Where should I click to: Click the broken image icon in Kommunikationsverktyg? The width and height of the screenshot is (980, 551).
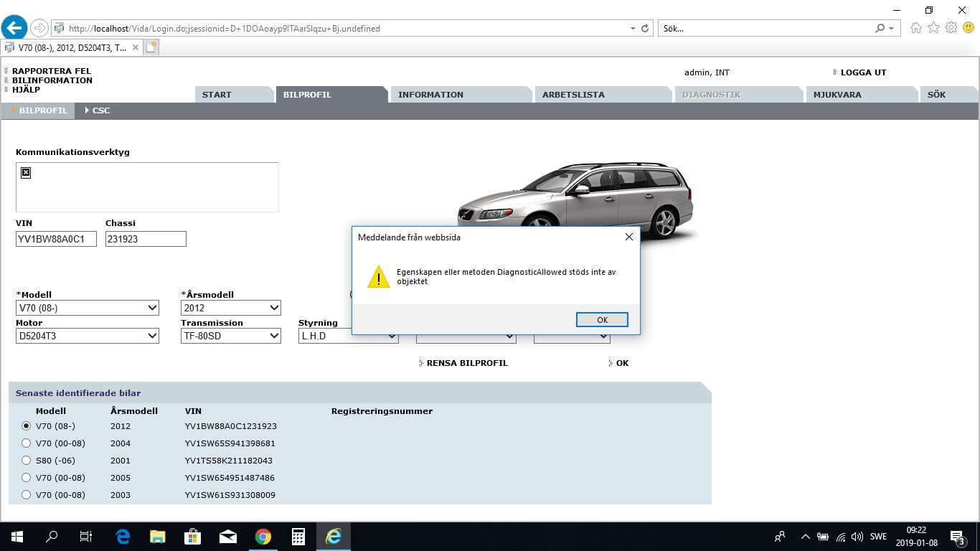click(26, 173)
